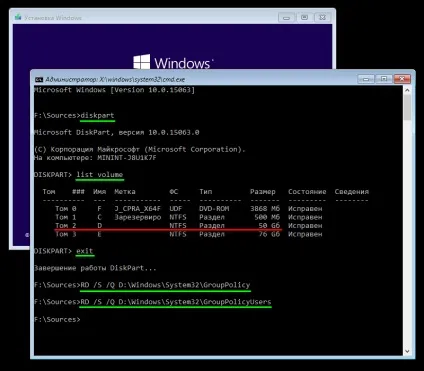Screen dimensions: 424x371
Task: Click the "Зарезервиро" volume label
Action: (137, 217)
